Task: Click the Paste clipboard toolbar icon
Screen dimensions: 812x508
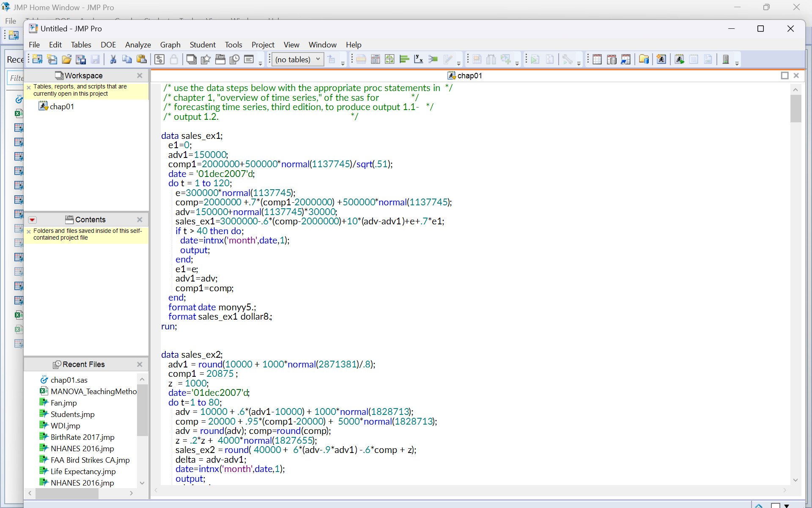Action: pos(142,59)
